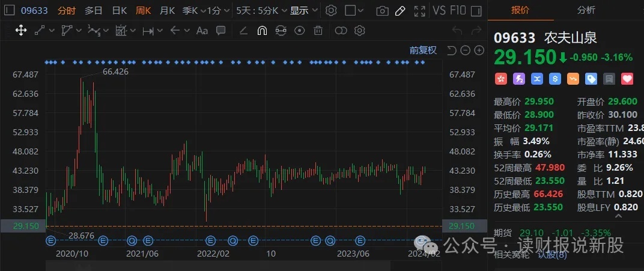Image resolution: width=644 pixels, height=271 pixels.
Task: Delete drawings with the trash icon
Action: click(x=318, y=31)
